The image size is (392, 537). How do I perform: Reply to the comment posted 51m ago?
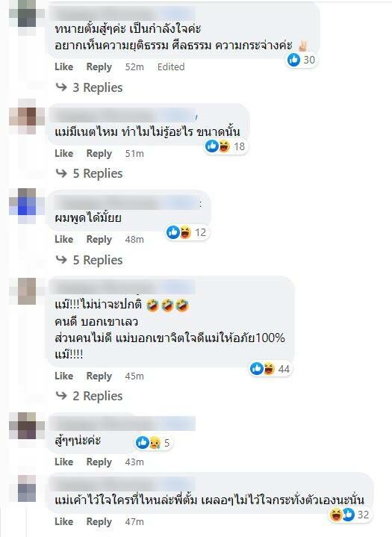tap(99, 153)
